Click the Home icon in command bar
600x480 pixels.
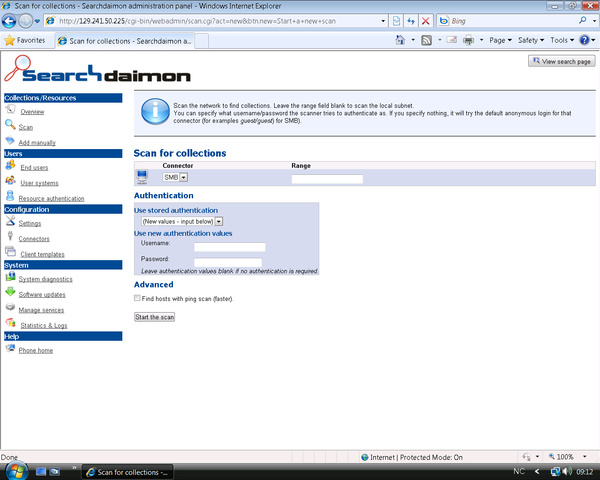click(x=400, y=40)
